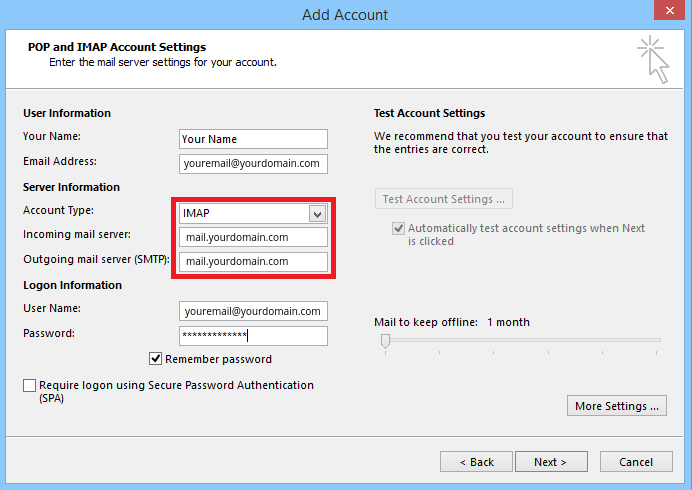The image size is (692, 490).
Task: Open More Settings
Action: [617, 406]
